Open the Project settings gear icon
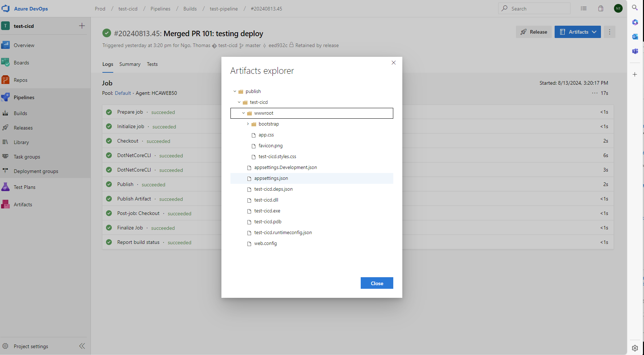Viewport: 644px width, 355px height. [5, 346]
